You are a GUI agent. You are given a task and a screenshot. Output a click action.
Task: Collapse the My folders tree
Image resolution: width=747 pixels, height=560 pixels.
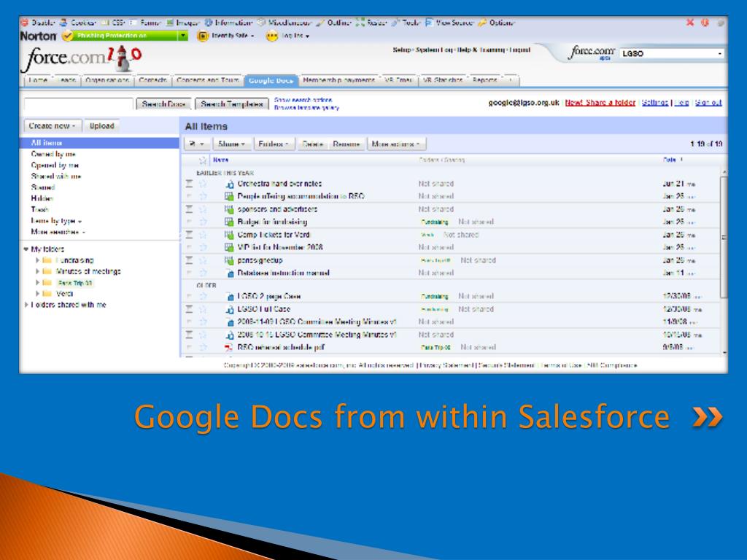(26, 249)
